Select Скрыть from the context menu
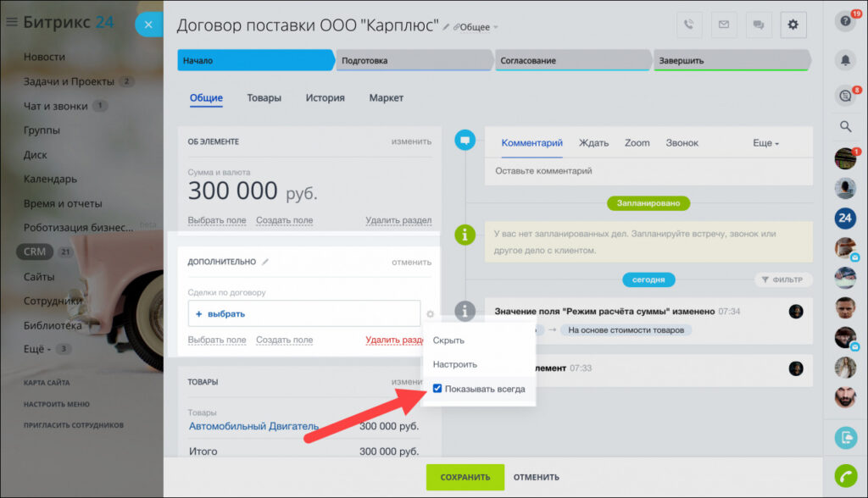This screenshot has height=498, width=868. click(448, 340)
